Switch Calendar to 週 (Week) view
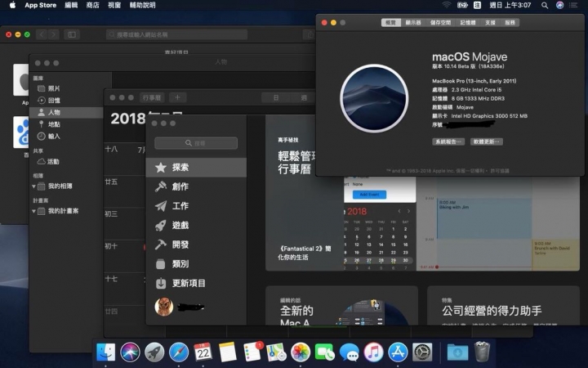 click(x=303, y=97)
